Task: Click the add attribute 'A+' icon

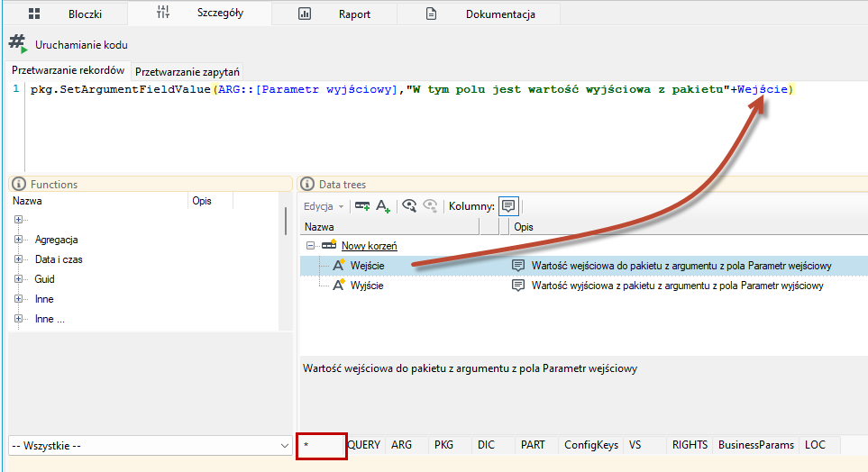Action: coord(383,206)
